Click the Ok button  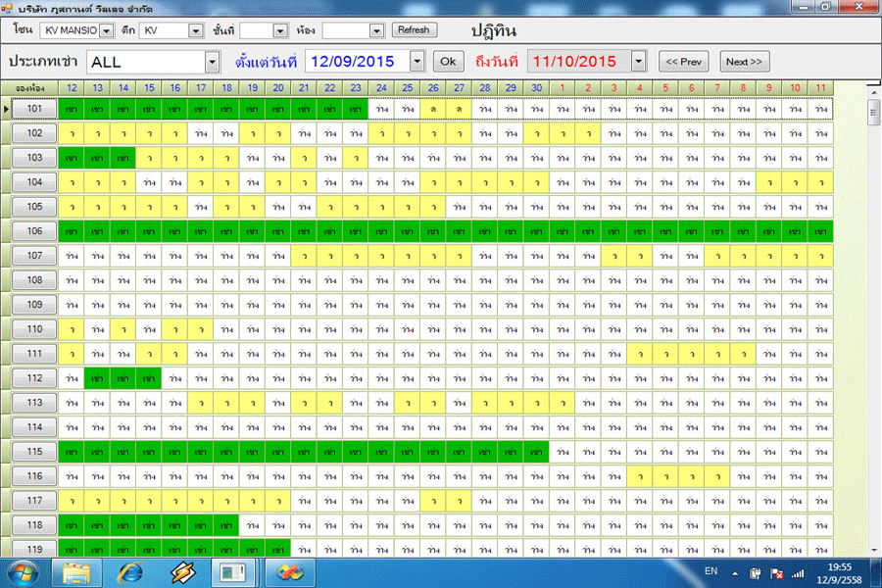point(448,62)
